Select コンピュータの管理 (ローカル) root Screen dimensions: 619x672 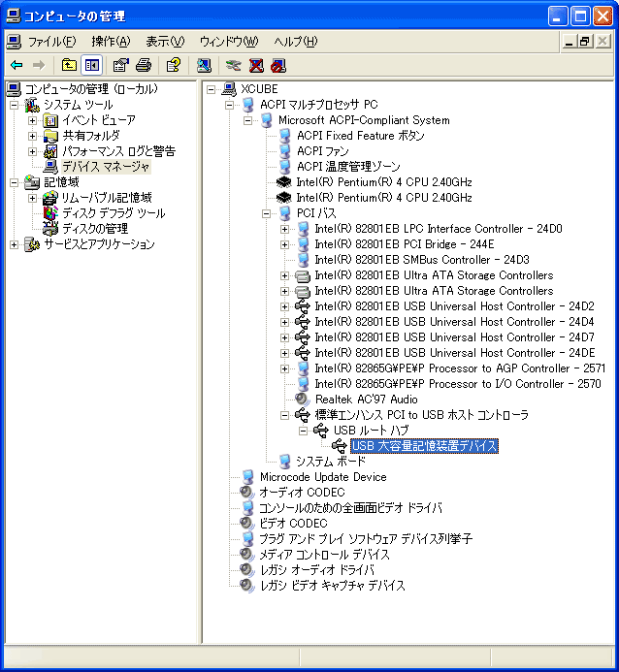point(91,89)
